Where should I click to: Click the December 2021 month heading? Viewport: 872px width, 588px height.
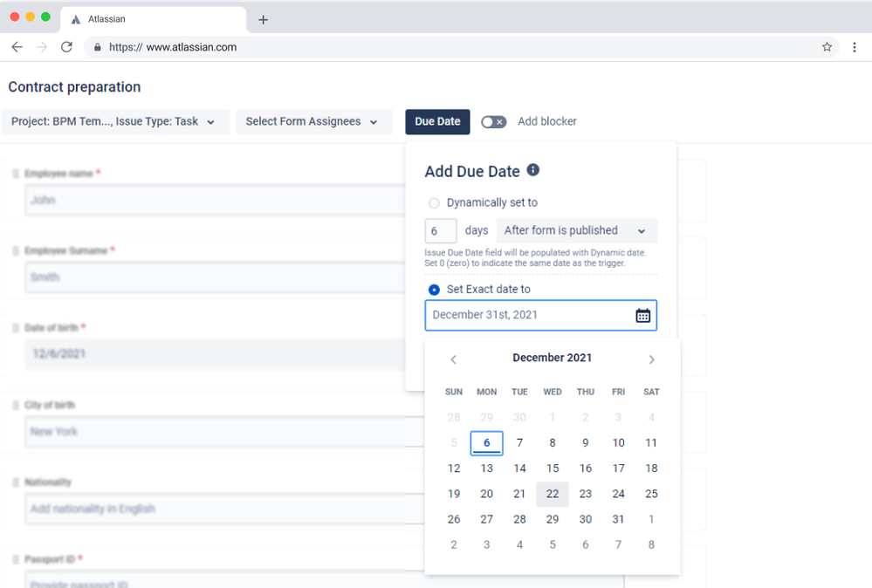click(553, 358)
